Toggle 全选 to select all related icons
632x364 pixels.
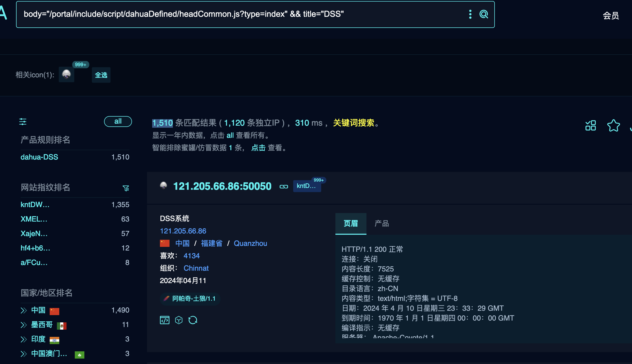101,75
